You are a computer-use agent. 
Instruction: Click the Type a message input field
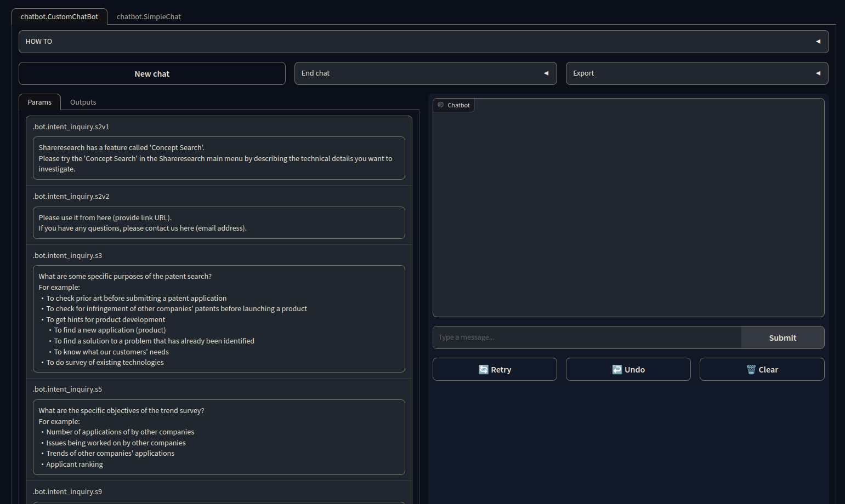pos(587,337)
